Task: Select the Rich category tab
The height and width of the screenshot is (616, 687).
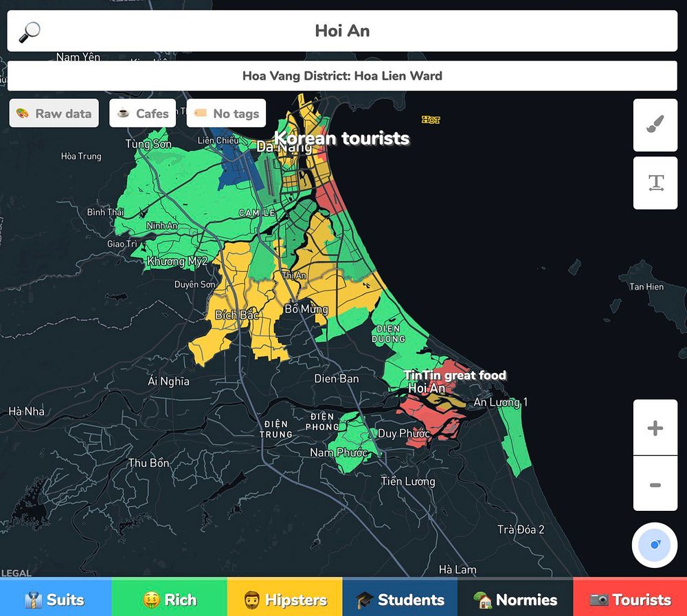Action: pos(170,599)
